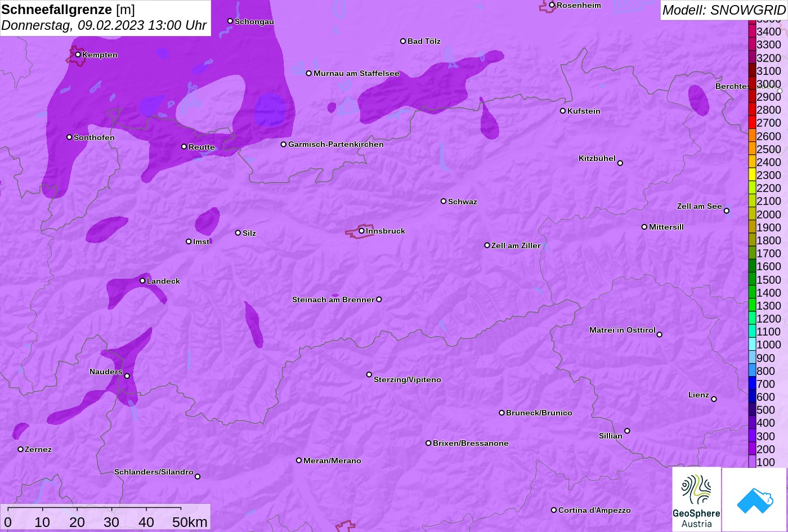Screen dimensions: 788x532
Task: Click the 3400 legend value
Action: (x=769, y=32)
